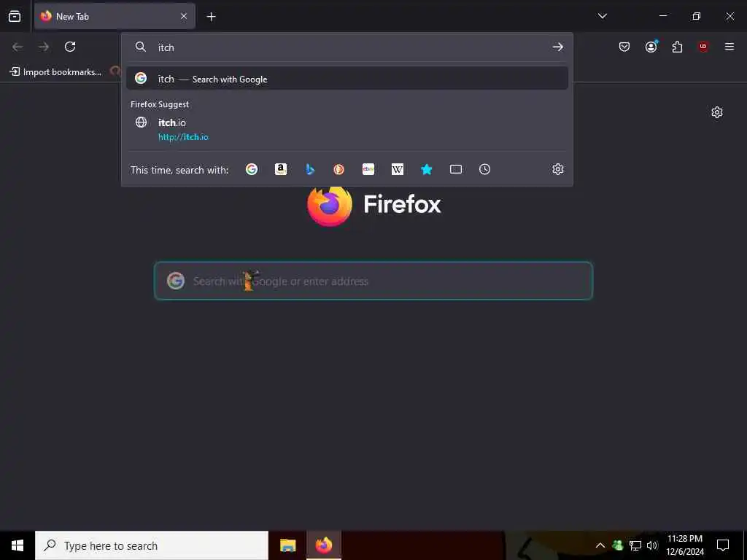Screen dimensions: 747x560
Task: Click the go arrow in address bar
Action: (558, 47)
